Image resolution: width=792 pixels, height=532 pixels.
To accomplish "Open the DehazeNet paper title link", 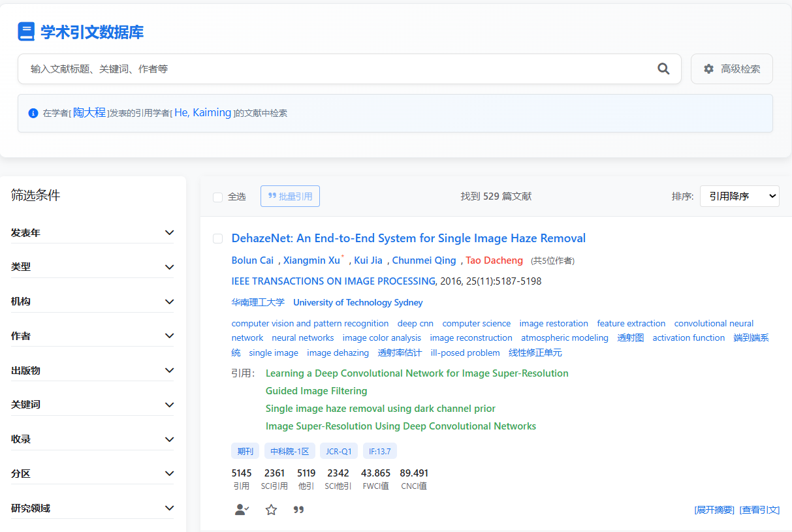I will [408, 238].
